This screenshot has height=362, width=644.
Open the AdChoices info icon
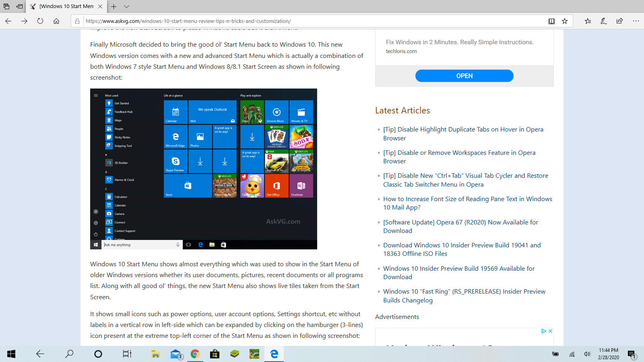coord(544,331)
